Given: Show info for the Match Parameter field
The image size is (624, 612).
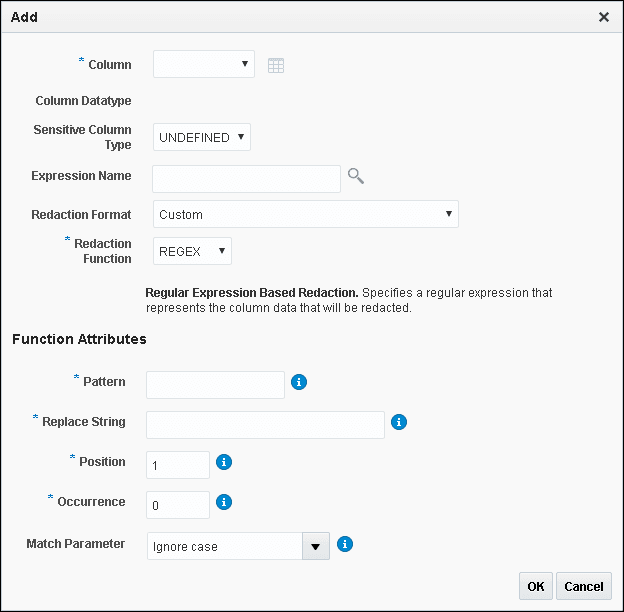Looking at the screenshot, I should 344,544.
